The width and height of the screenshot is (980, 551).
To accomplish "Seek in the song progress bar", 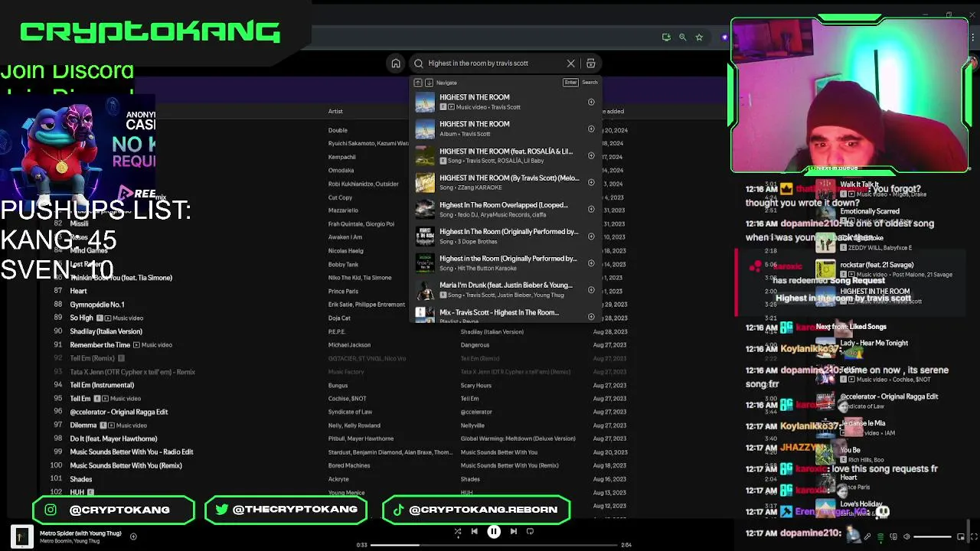I will (495, 545).
